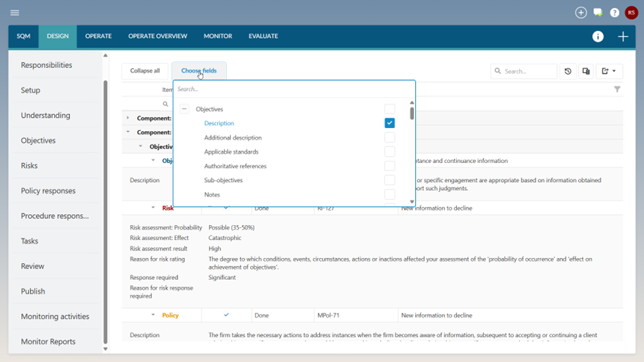The height and width of the screenshot is (362, 644).
Task: Uncheck the Description field checkbox
Action: tap(389, 123)
